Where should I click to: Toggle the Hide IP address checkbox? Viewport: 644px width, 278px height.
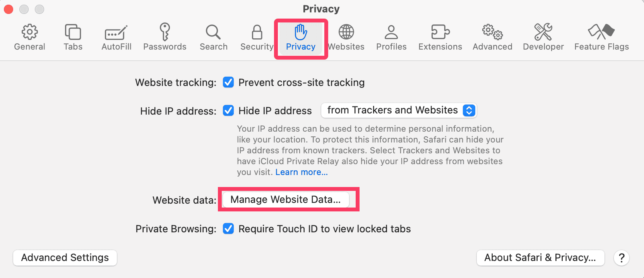[x=228, y=111]
